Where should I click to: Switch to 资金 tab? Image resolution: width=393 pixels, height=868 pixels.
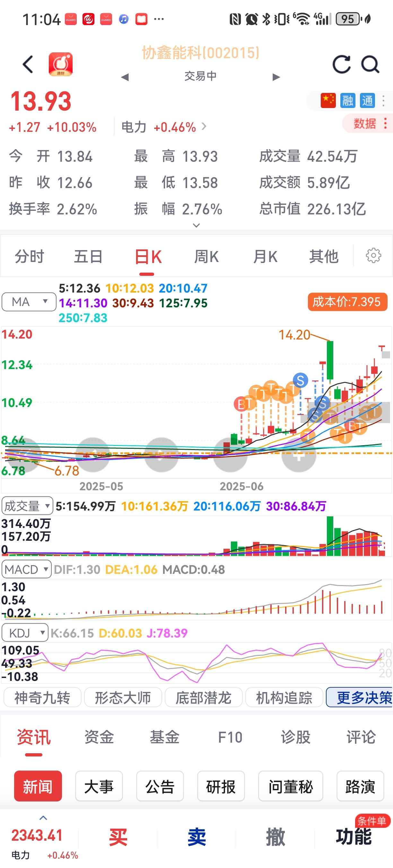pyautogui.click(x=99, y=737)
